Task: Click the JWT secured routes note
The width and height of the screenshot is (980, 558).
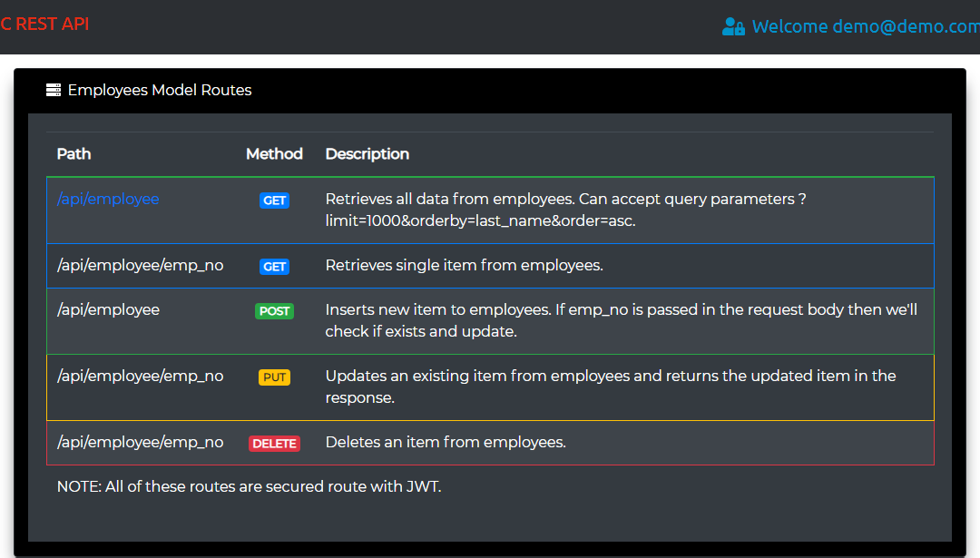Action: point(249,487)
